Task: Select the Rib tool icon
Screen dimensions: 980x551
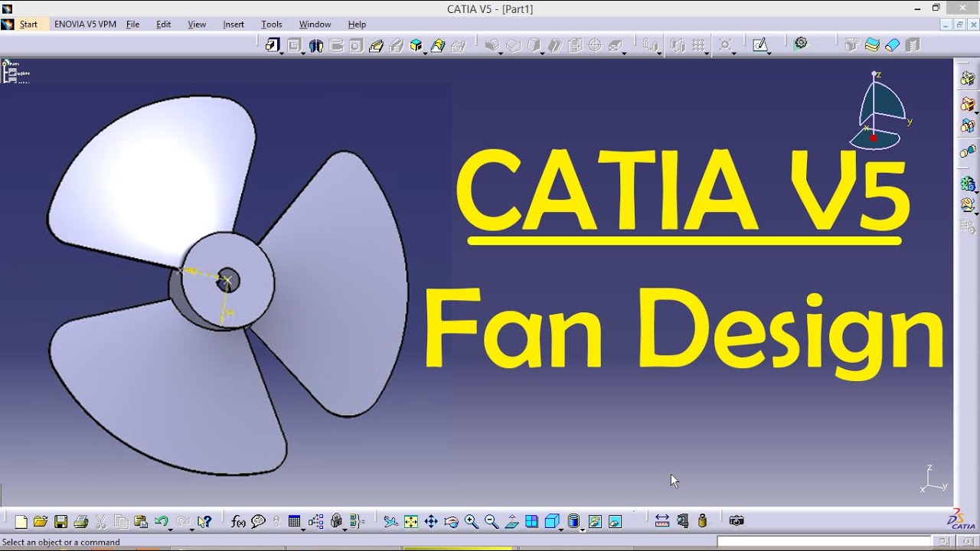Action: point(376,46)
